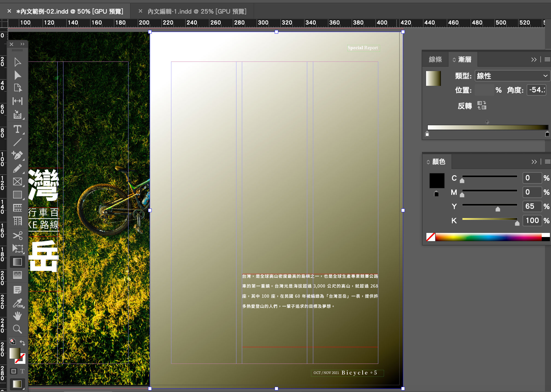Swap fill and stroke arrows

pyautogui.click(x=22, y=342)
